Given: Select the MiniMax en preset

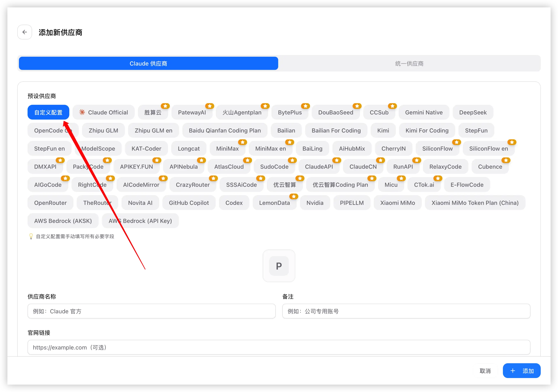Looking at the screenshot, I should [x=271, y=148].
